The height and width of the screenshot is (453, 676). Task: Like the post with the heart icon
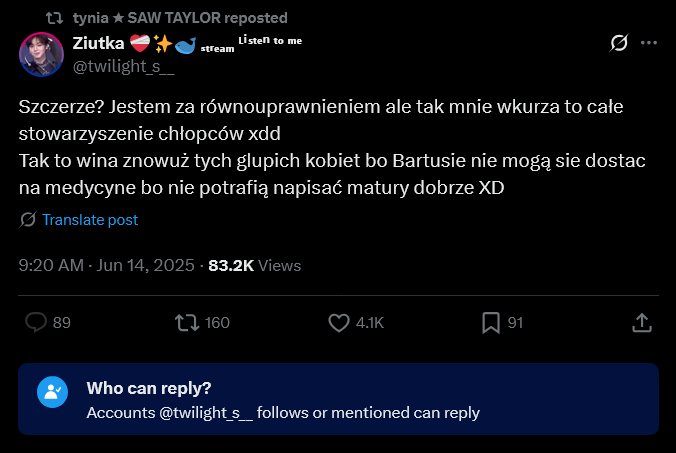pos(339,322)
